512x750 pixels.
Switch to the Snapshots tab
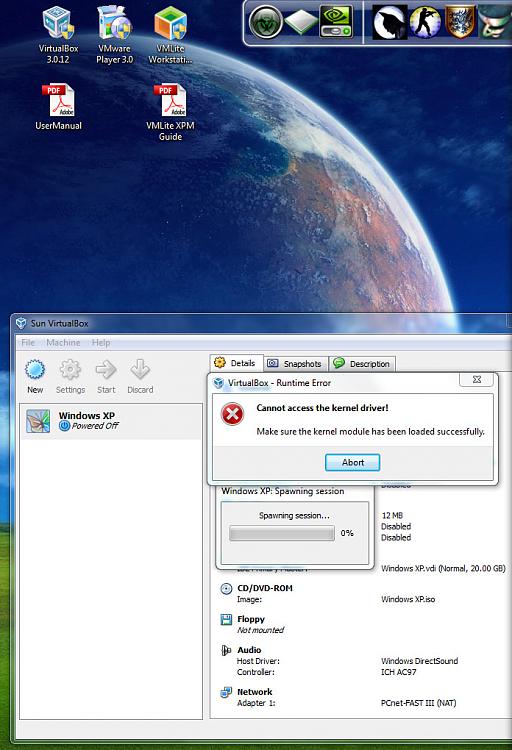click(295, 364)
